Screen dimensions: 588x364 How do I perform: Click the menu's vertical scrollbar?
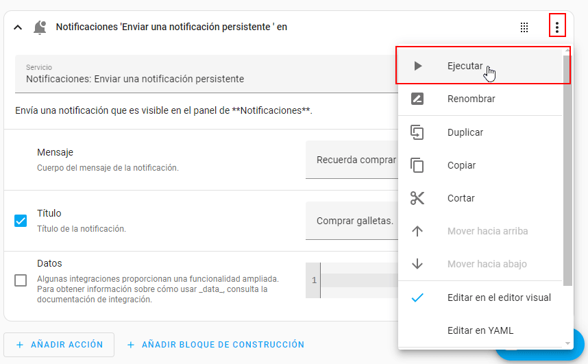(x=567, y=171)
